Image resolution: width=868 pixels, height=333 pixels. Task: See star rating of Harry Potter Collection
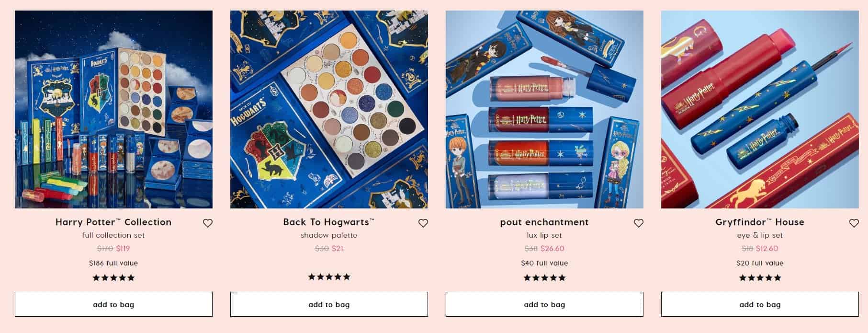[113, 278]
